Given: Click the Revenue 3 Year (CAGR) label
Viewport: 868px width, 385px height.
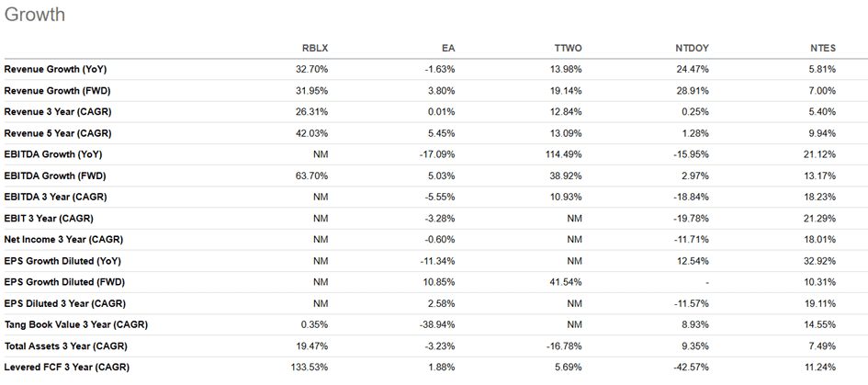Looking at the screenshot, I should pyautogui.click(x=58, y=111).
